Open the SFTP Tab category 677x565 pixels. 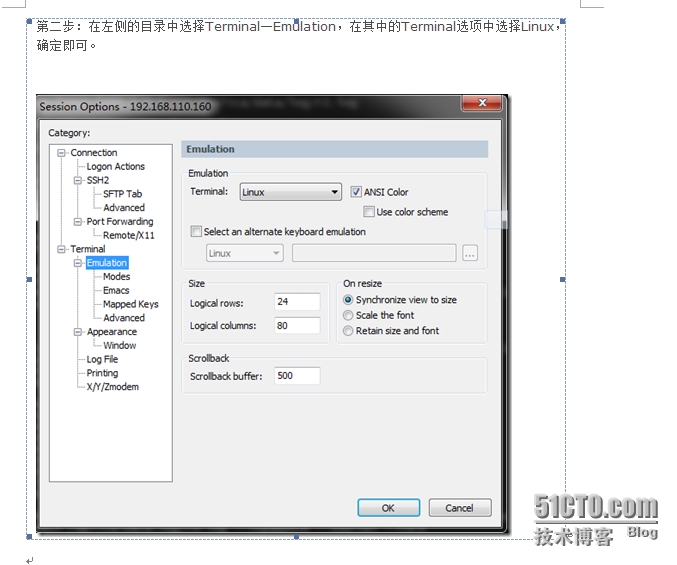[122, 194]
